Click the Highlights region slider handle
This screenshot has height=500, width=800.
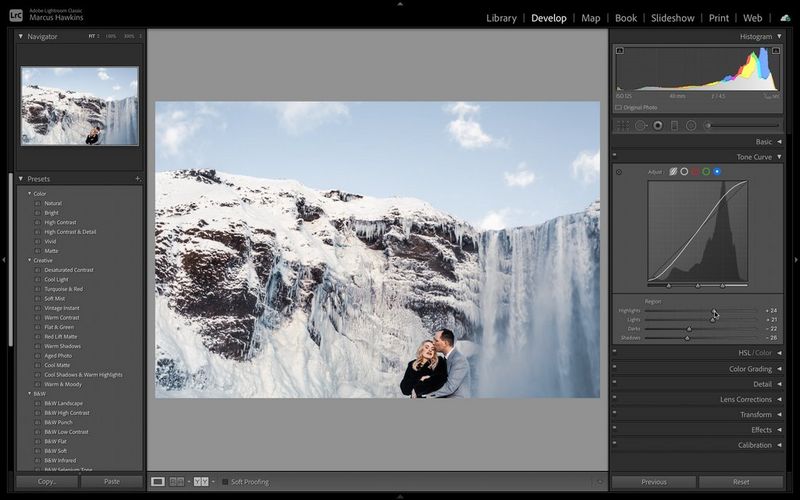(x=714, y=311)
